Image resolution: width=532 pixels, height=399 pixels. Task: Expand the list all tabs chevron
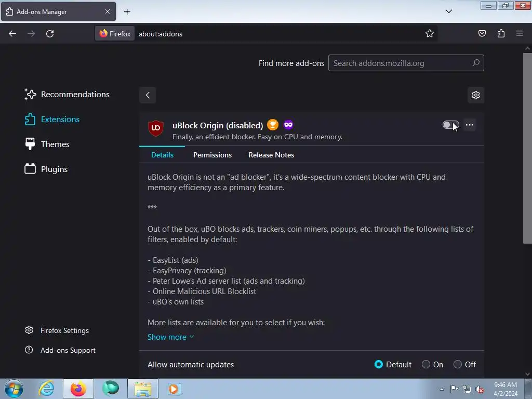[x=448, y=11]
